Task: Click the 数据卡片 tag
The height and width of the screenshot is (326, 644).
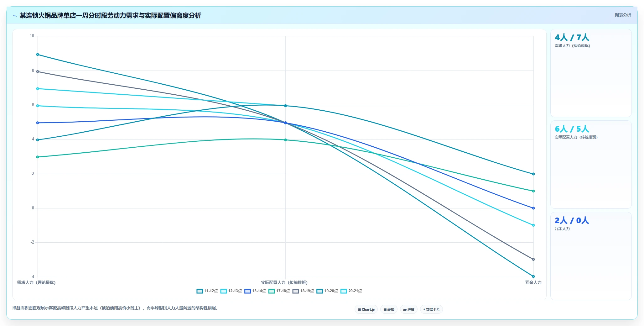Action: tap(431, 309)
